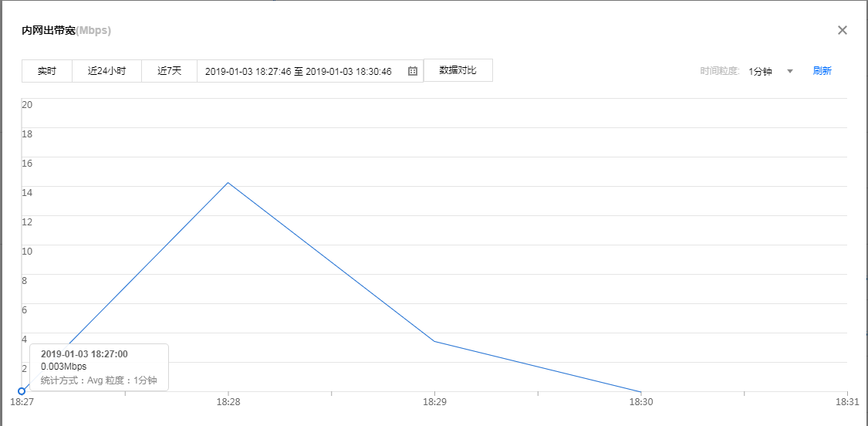Click the 18:28 x-axis label
868x426 pixels.
(x=228, y=402)
